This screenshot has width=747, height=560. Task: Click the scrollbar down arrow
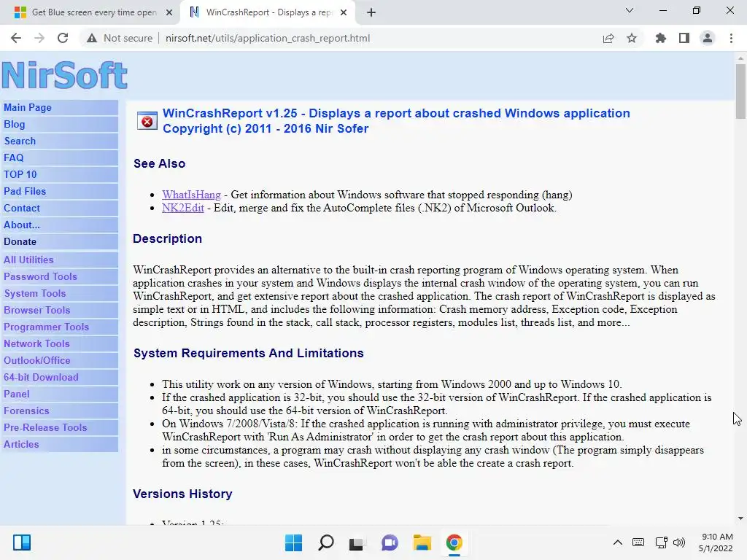(740, 518)
